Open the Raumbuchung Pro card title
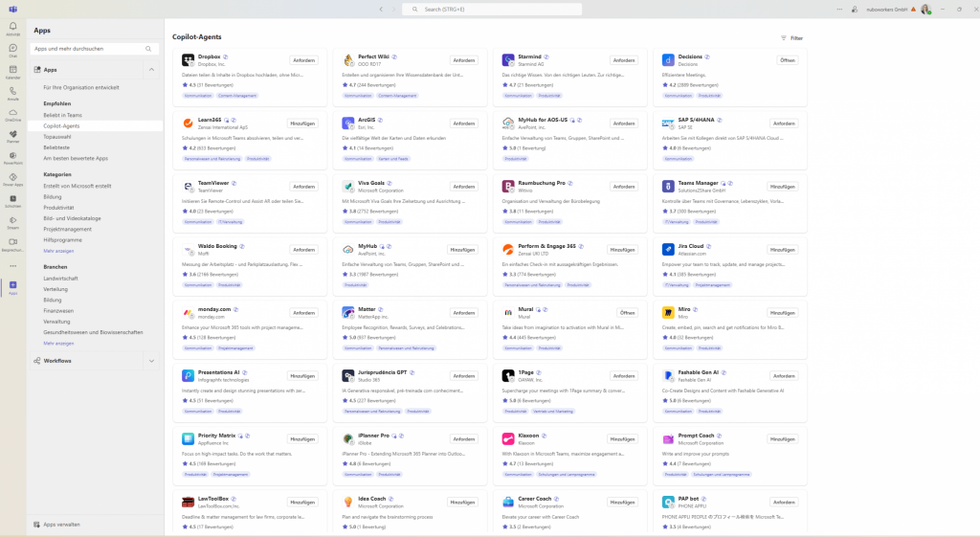Viewport: 980px width, 537px height. coord(542,183)
